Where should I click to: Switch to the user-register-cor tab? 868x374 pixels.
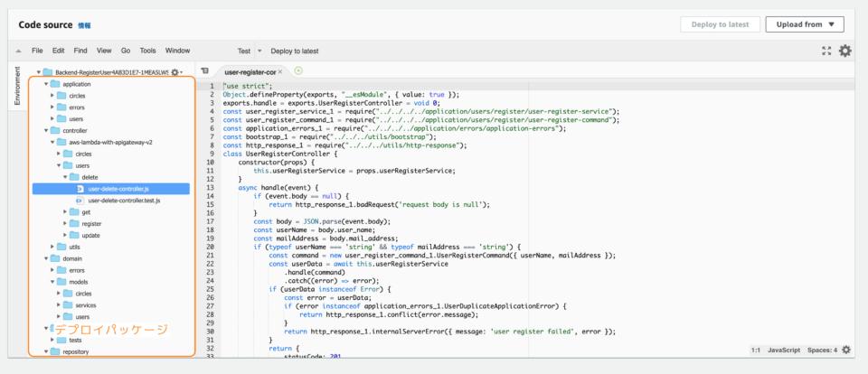coord(250,72)
